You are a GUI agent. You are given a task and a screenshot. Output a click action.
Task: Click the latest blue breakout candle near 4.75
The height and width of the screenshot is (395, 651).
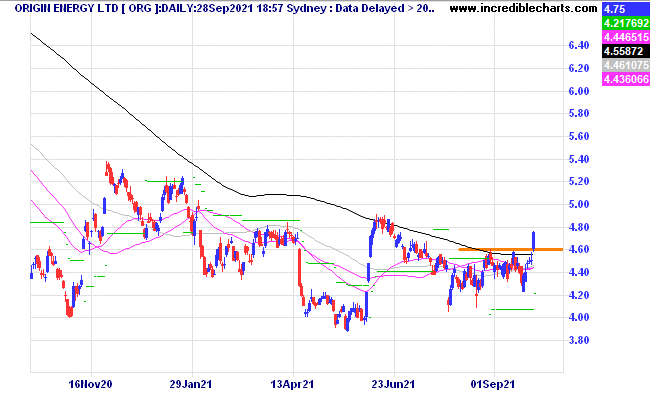[534, 241]
